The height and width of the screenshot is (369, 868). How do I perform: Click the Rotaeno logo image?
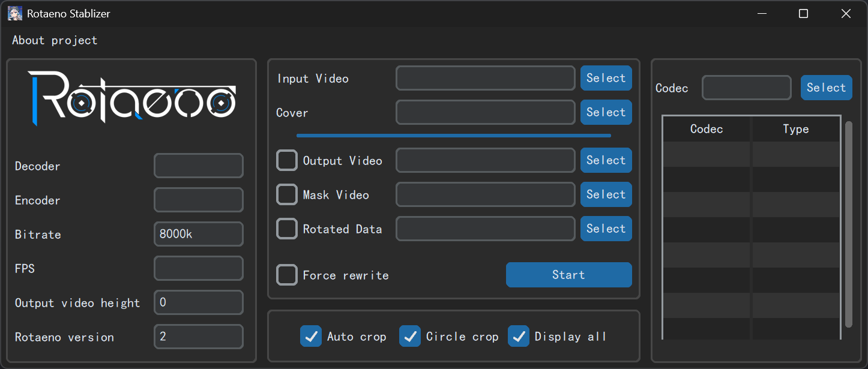(x=131, y=98)
